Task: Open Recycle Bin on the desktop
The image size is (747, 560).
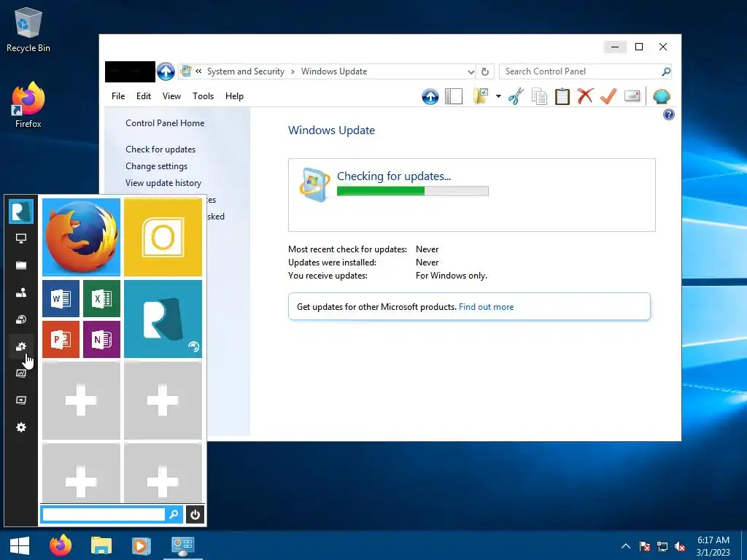Action: pos(28,29)
